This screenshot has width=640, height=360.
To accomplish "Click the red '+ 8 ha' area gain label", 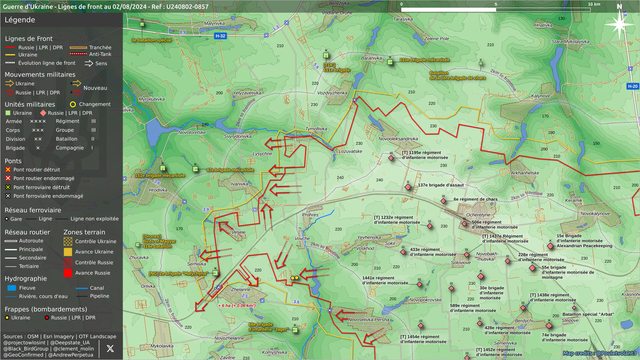I will [237, 305].
